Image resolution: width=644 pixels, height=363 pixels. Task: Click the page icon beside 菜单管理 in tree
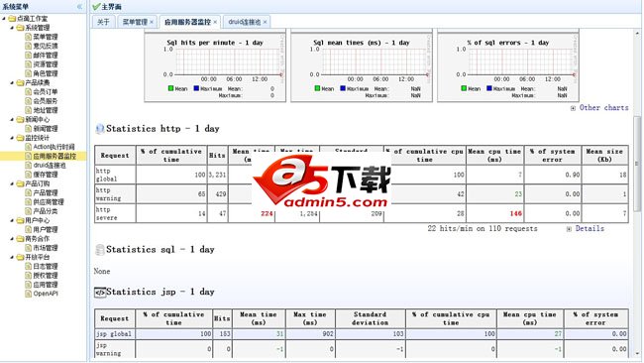pyautogui.click(x=29, y=37)
